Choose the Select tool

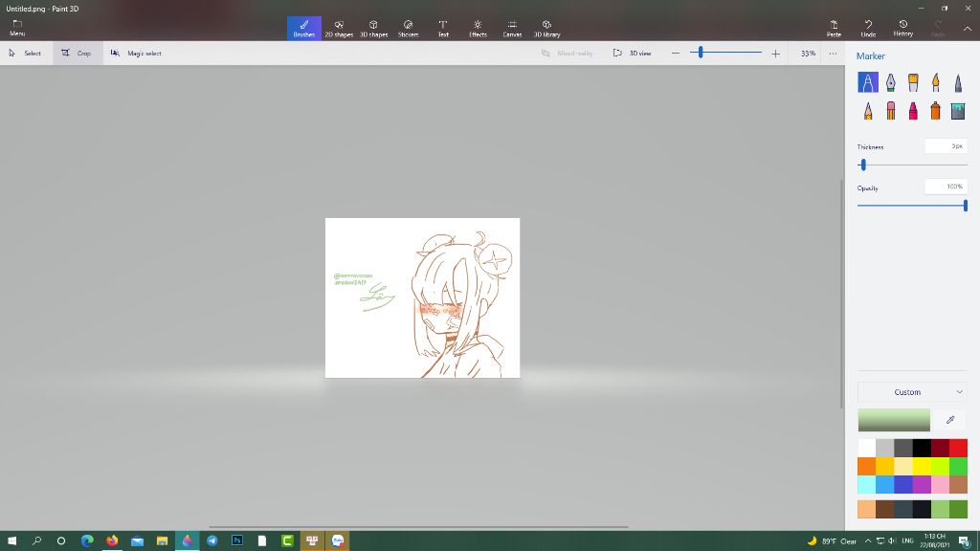25,54
